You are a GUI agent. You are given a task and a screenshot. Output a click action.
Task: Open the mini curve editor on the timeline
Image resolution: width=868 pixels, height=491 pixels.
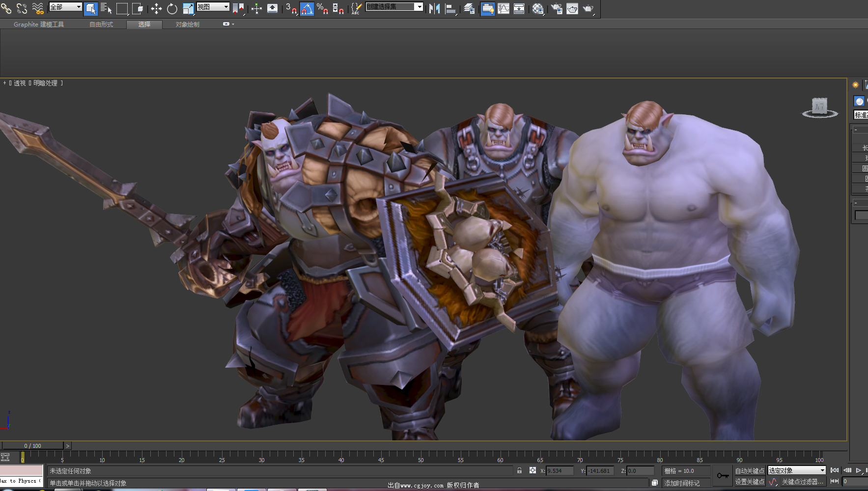coord(5,458)
